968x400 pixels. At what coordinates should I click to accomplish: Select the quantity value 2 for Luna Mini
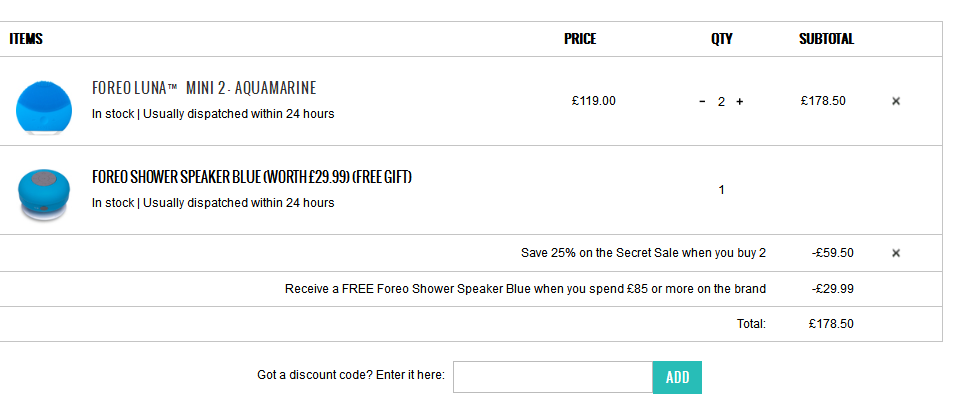[x=721, y=101]
